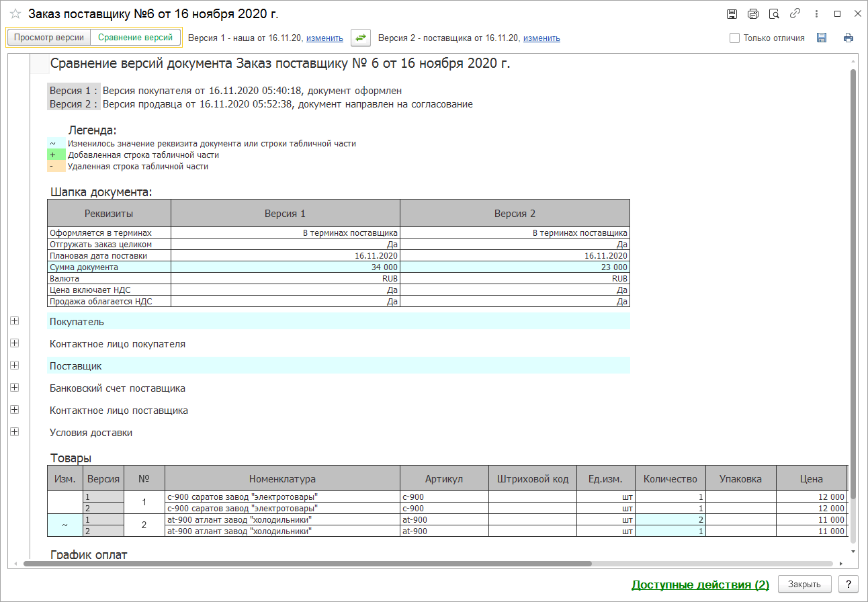The width and height of the screenshot is (868, 602).
Task: Click the 'Реквизиты' column header
Action: coord(109,214)
